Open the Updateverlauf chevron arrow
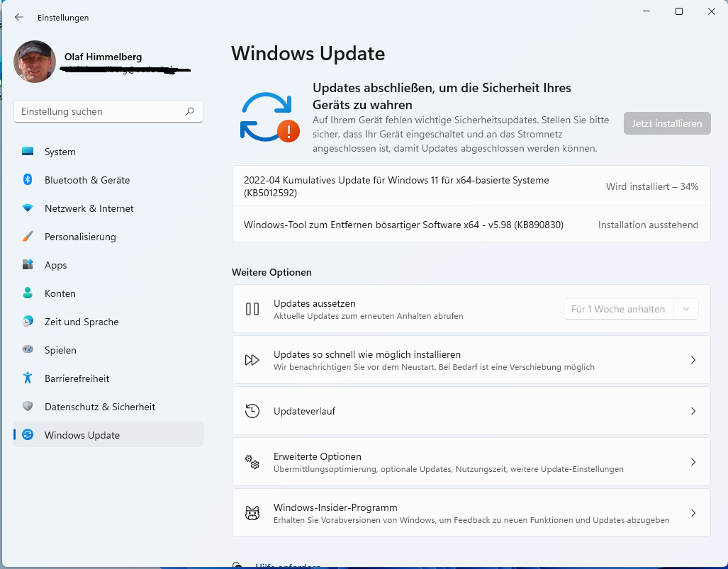 coord(693,411)
